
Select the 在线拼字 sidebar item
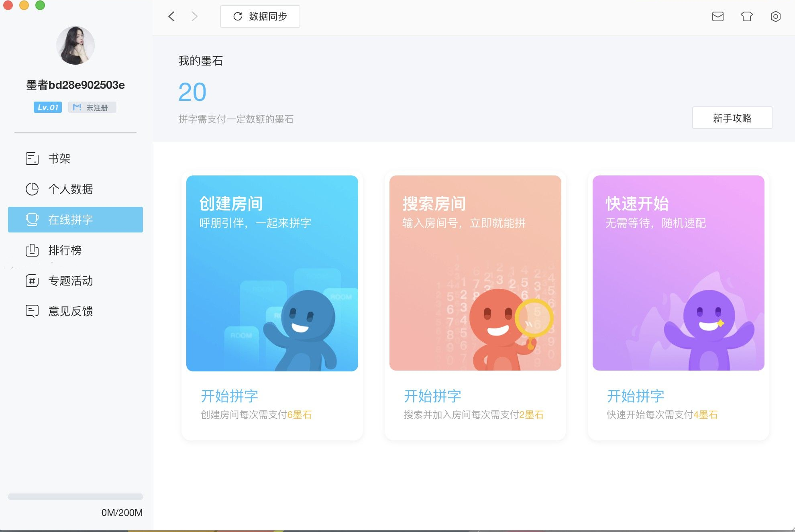pyautogui.click(x=75, y=220)
